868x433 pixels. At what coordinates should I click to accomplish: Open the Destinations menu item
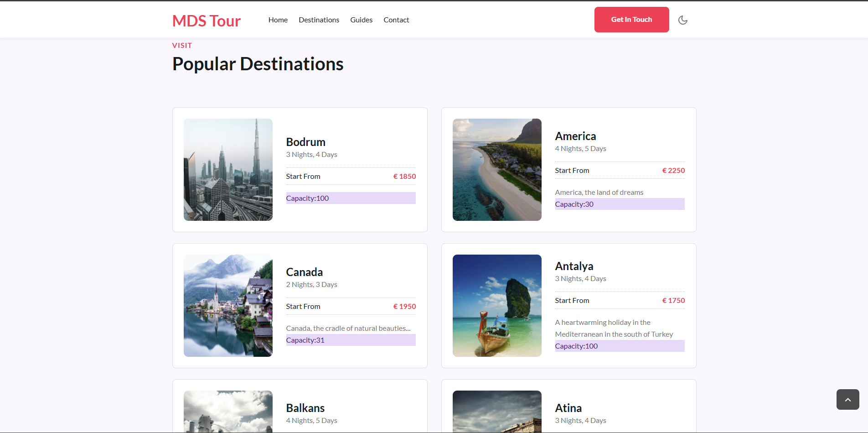click(x=319, y=20)
